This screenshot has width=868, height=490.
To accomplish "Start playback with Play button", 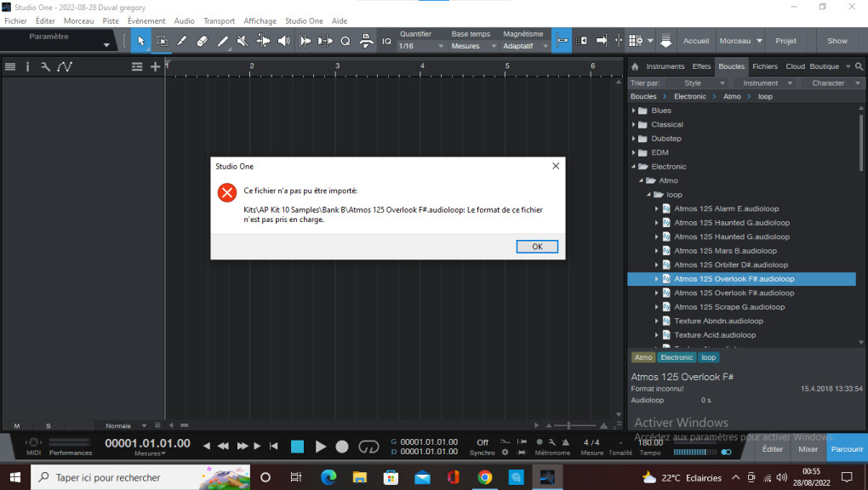I will (320, 447).
